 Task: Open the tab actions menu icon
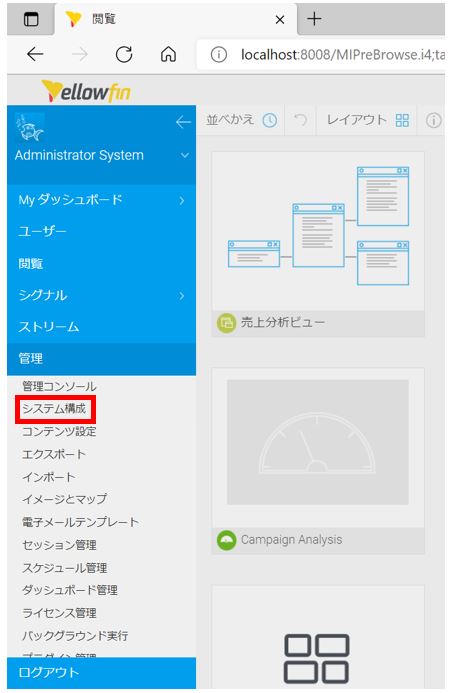click(31, 19)
